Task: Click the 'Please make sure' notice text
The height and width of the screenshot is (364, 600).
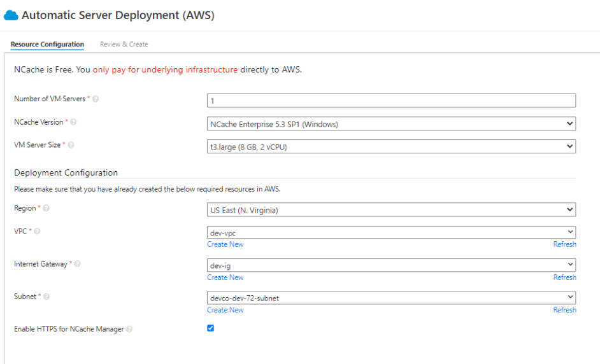Action: pos(147,189)
